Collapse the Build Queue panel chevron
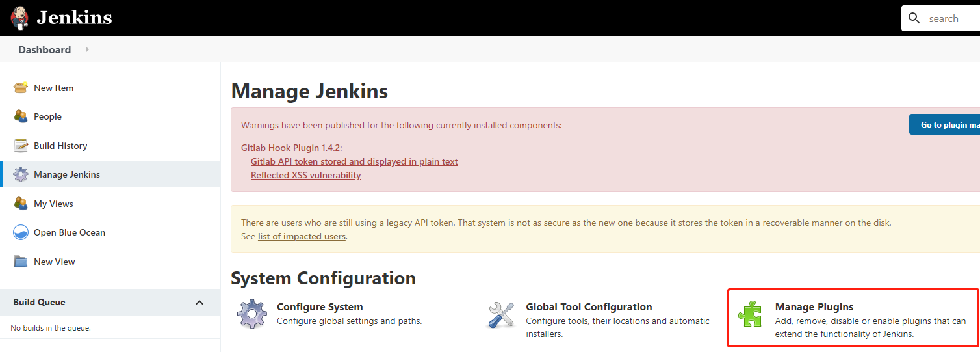Viewport: 980px width, 352px height. point(200,303)
